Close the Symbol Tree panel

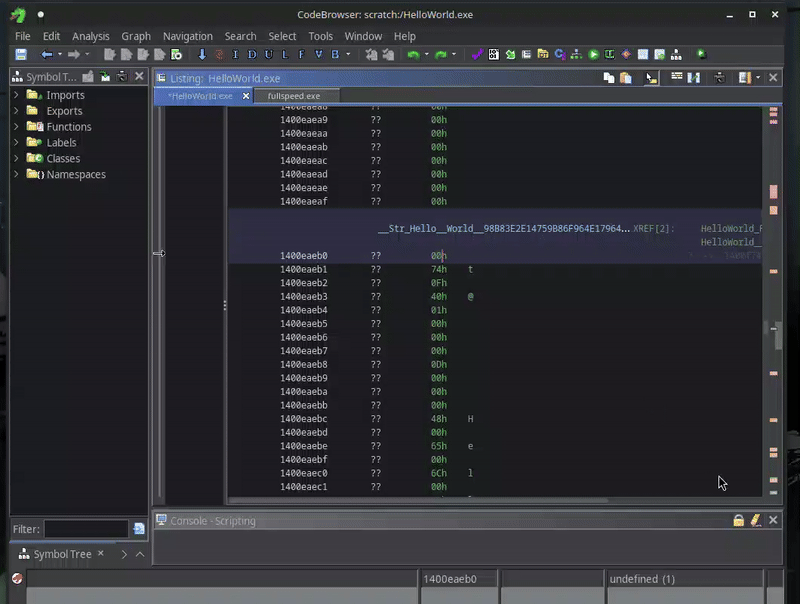pos(139,77)
